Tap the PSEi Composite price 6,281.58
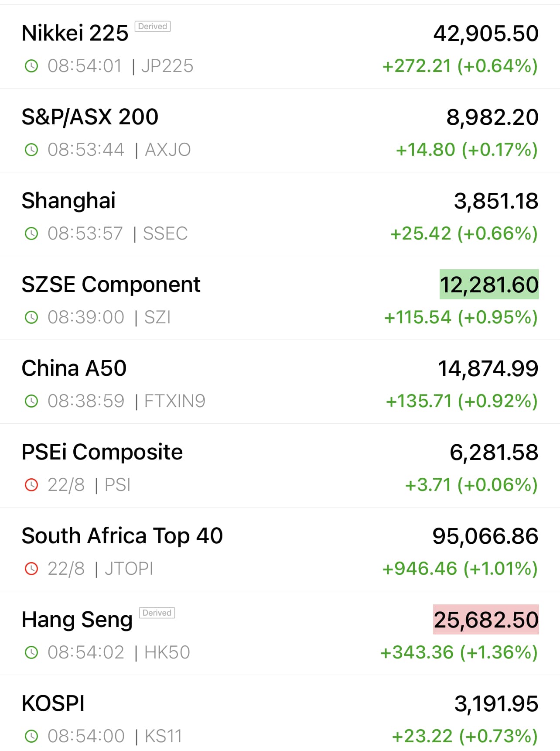560x751 pixels. (494, 452)
